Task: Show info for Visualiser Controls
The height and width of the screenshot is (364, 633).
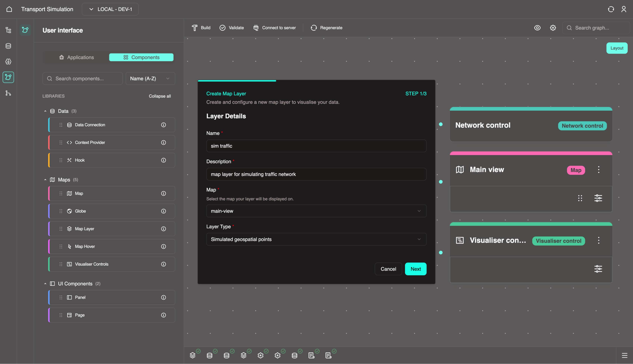Action: click(x=163, y=264)
